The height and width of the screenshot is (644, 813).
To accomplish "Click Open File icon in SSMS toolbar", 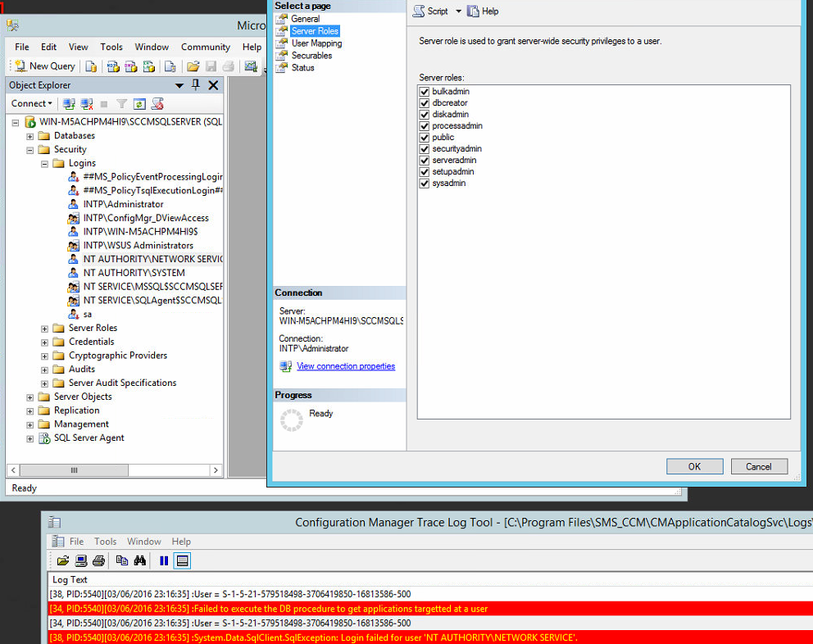I will click(193, 66).
